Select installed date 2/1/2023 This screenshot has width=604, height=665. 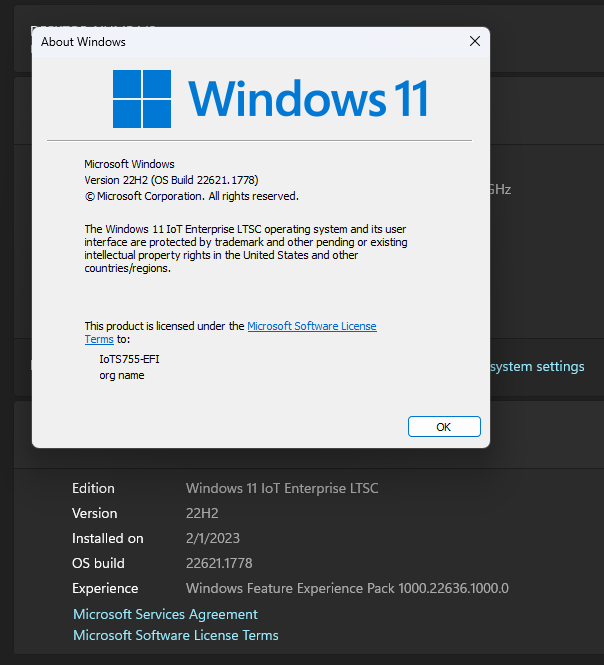[213, 538]
